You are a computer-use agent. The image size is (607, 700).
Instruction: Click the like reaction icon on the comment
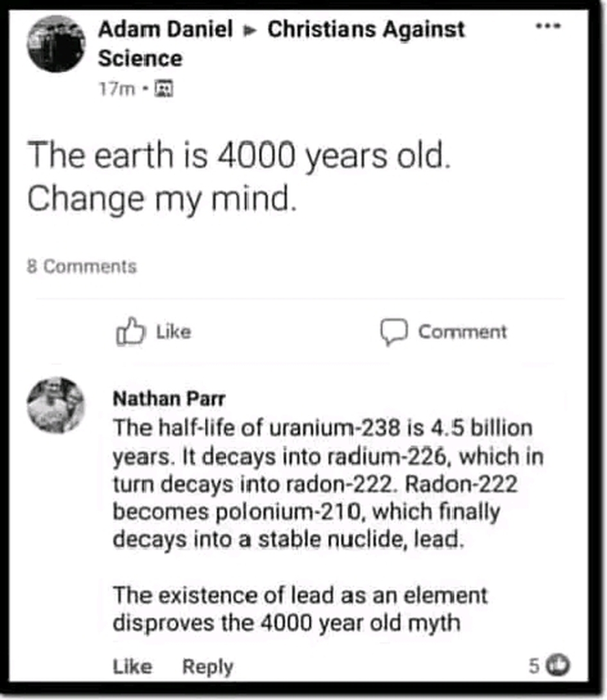coord(560,664)
